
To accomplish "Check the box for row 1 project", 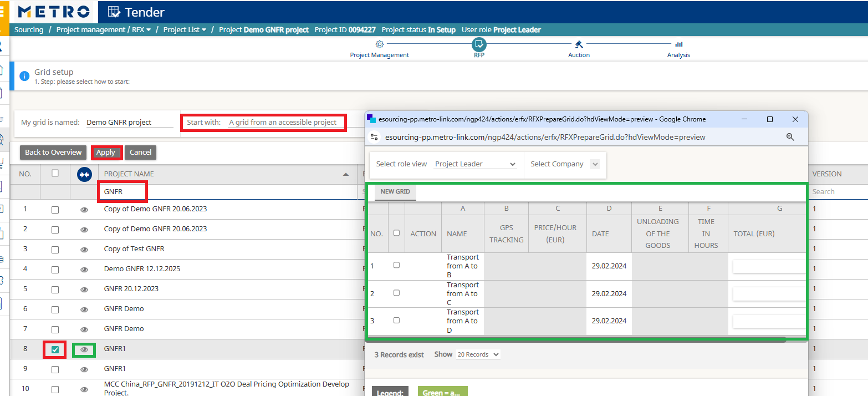I will click(x=55, y=210).
